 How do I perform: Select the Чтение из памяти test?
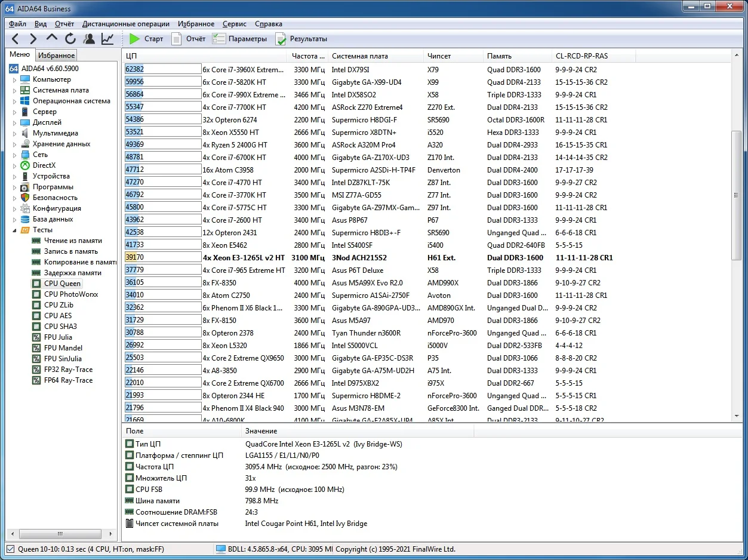tap(73, 241)
